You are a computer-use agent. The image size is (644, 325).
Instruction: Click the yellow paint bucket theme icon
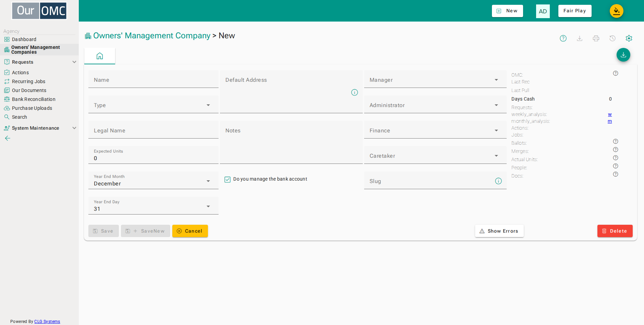[x=617, y=11]
